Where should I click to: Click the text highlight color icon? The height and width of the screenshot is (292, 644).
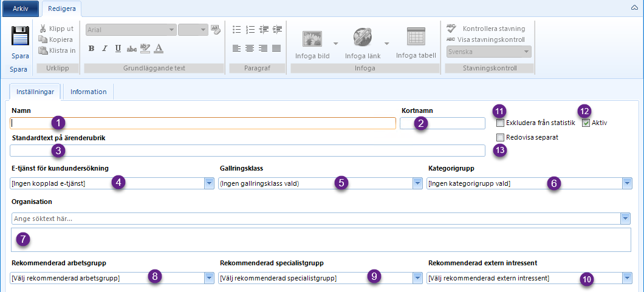click(x=145, y=49)
